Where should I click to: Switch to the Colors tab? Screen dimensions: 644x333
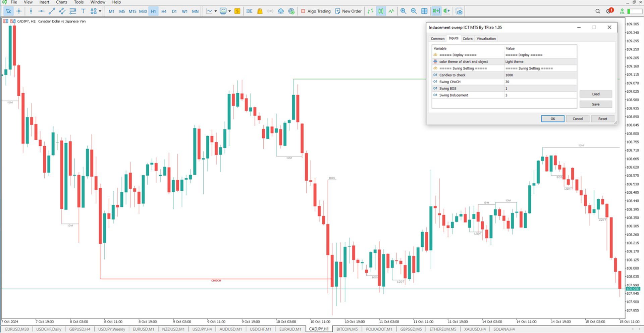468,38
